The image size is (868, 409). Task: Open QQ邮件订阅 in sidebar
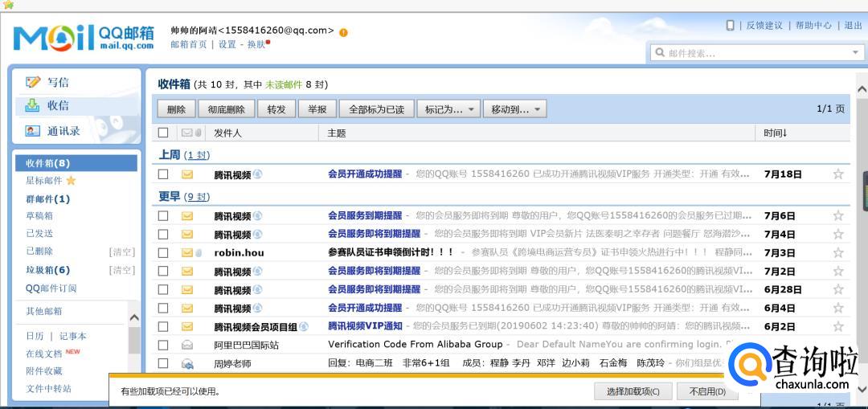[x=51, y=288]
